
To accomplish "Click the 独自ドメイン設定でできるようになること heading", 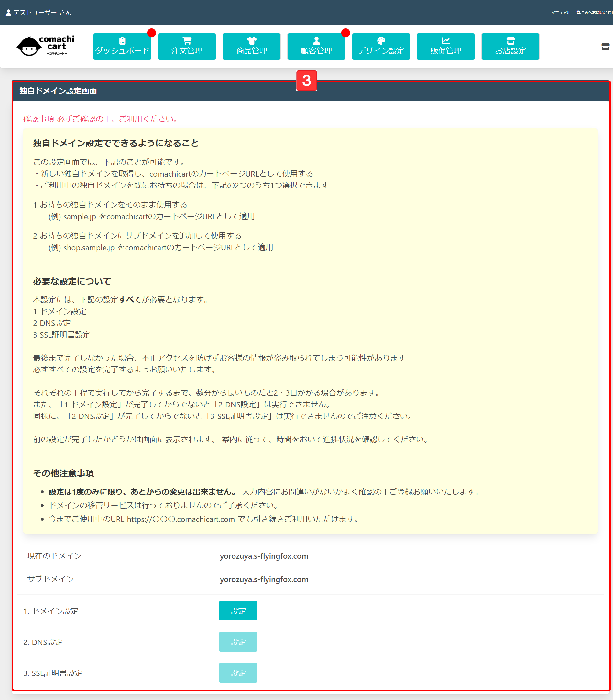I will tap(115, 143).
